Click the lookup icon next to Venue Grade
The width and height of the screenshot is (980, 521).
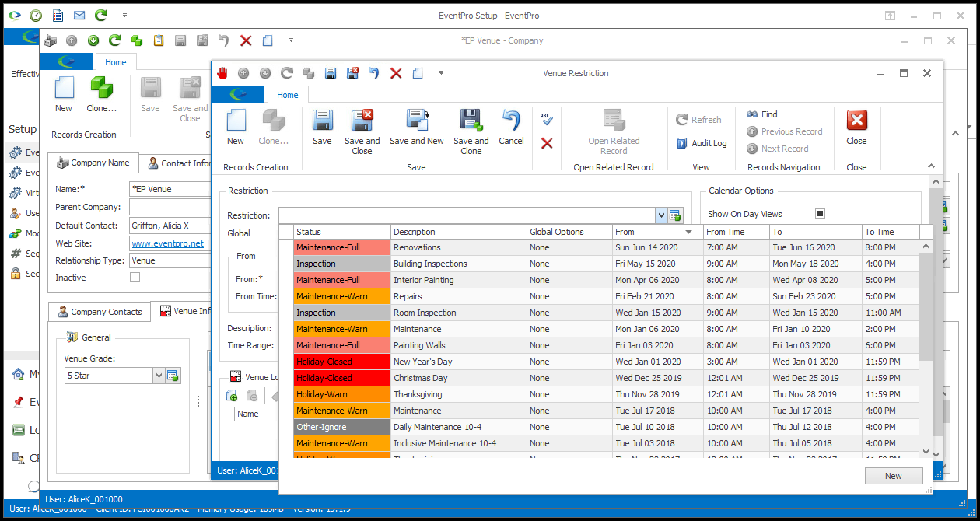tap(173, 376)
